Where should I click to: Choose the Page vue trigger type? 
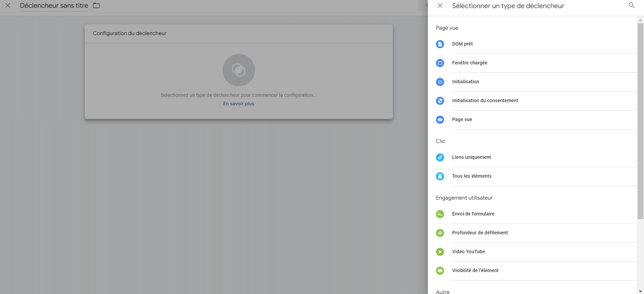(462, 119)
